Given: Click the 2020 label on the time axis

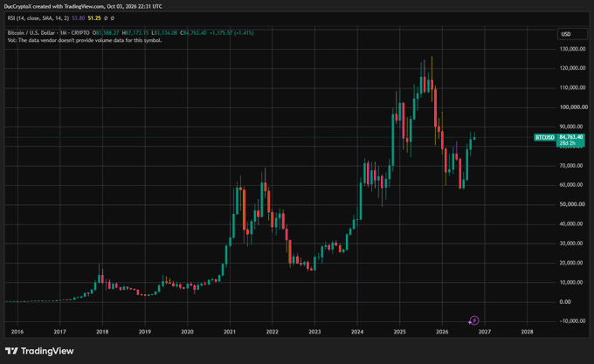Looking at the screenshot, I should (187, 332).
